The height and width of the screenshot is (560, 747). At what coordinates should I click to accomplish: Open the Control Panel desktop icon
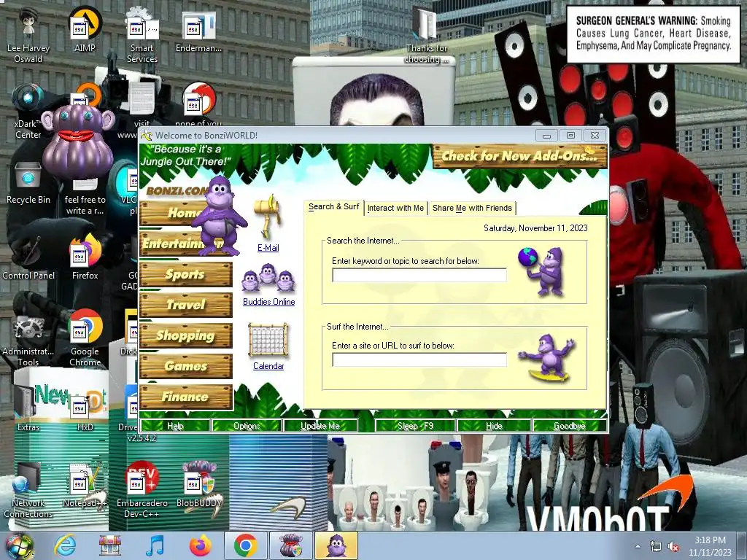click(28, 258)
